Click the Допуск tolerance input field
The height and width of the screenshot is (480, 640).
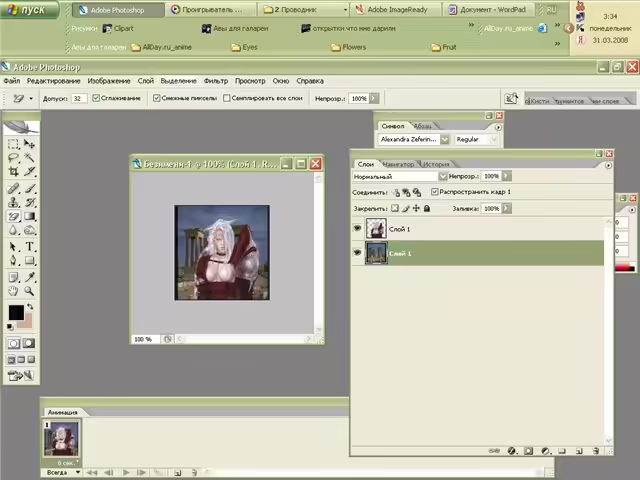click(x=79, y=98)
